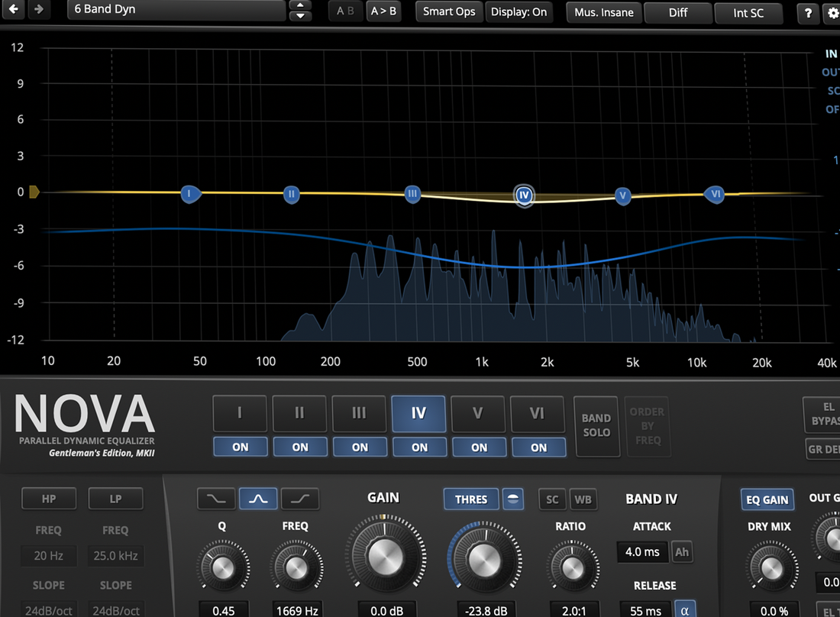Screen dimensions: 840x617
Task: Turn off band I ON button
Action: tap(241, 447)
